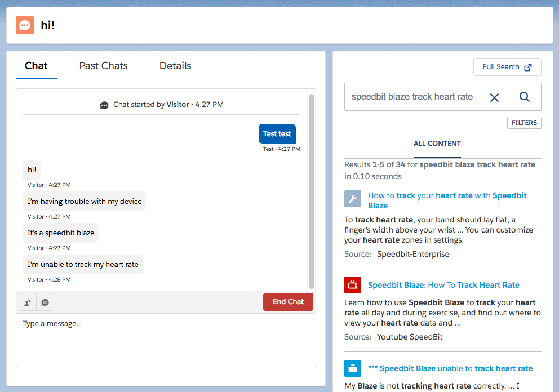Click the chat transcript vertical scrollbar
This screenshot has width=559, height=392.
tap(312, 191)
